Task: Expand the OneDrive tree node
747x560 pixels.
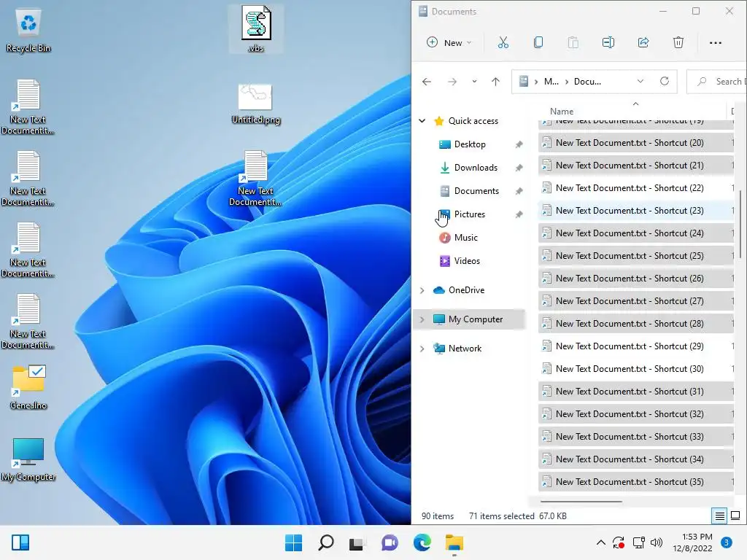Action: pyautogui.click(x=422, y=290)
